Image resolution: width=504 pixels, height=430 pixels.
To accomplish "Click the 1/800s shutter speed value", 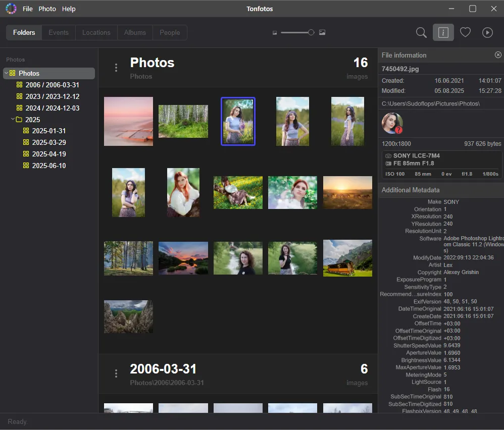I will [x=490, y=174].
